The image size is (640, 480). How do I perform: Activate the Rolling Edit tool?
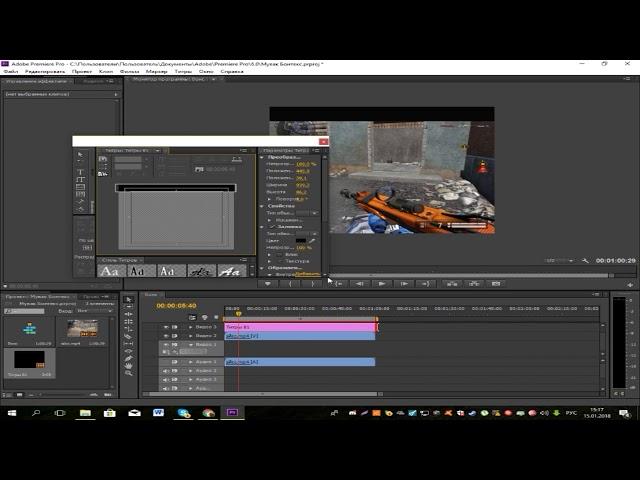129,322
